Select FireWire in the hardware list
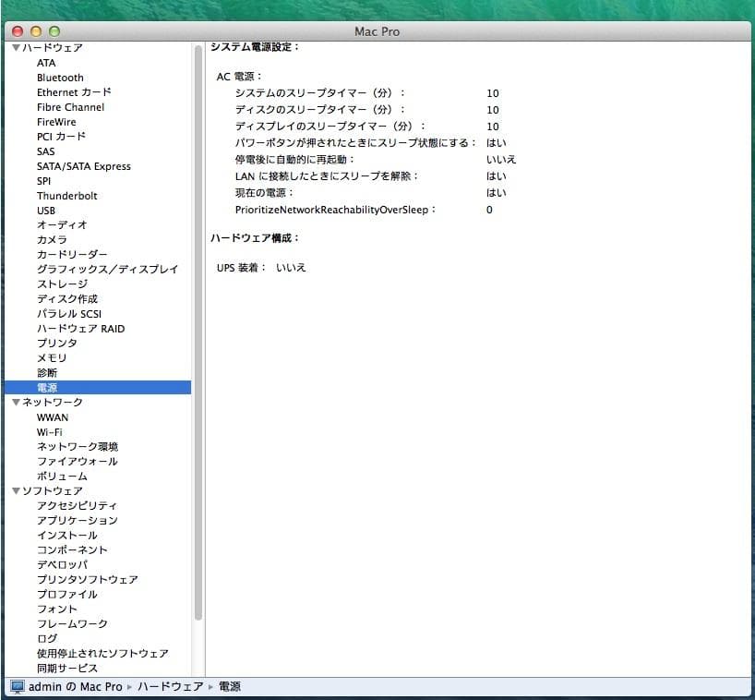 point(59,121)
